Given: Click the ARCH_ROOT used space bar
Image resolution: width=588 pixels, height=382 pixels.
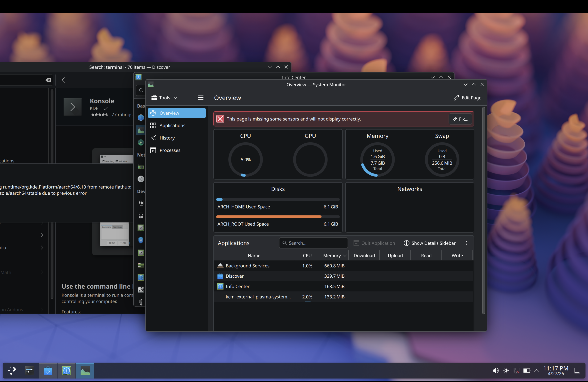Looking at the screenshot, I should coord(278,217).
